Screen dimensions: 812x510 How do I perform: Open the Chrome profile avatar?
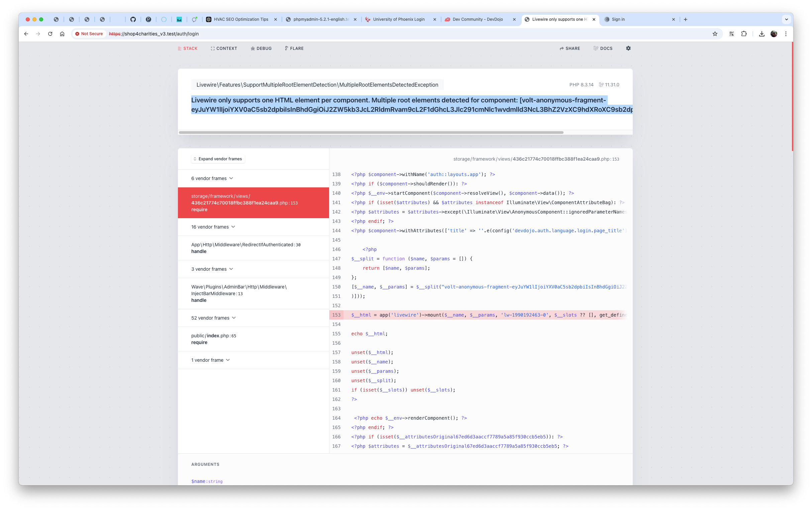click(774, 34)
